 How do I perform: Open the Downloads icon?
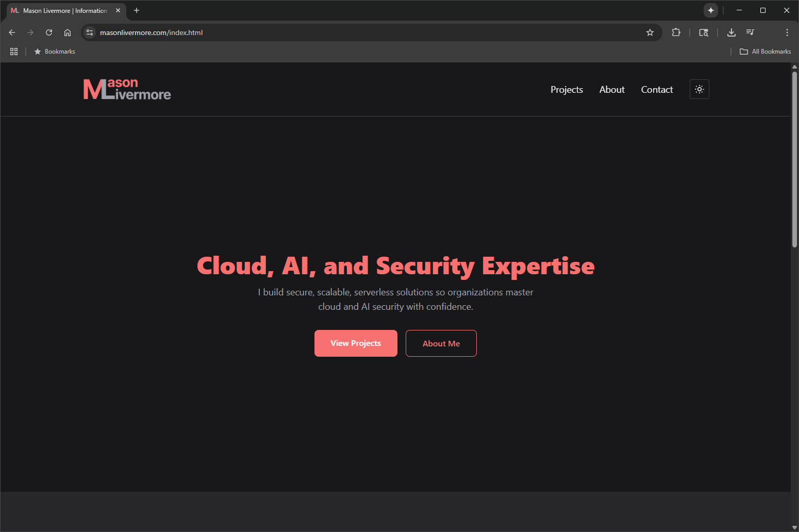point(731,32)
